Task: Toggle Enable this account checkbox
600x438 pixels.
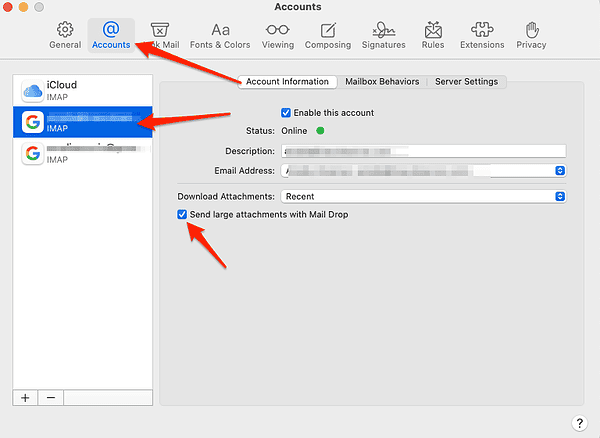Action: 286,113
